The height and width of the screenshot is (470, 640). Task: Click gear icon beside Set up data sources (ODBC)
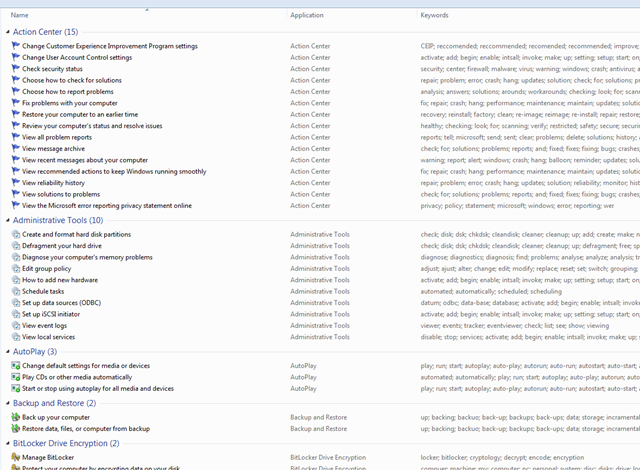[x=16, y=303]
